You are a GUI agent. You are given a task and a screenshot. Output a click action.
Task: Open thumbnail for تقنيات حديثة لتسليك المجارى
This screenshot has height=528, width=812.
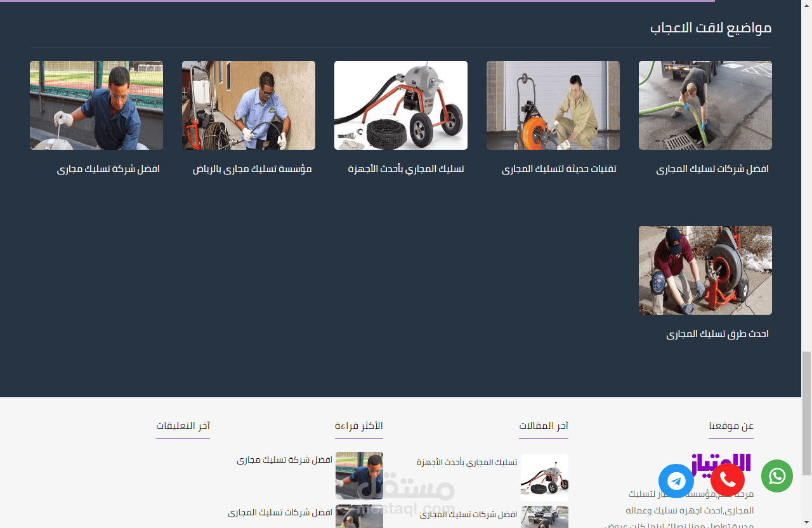click(553, 105)
